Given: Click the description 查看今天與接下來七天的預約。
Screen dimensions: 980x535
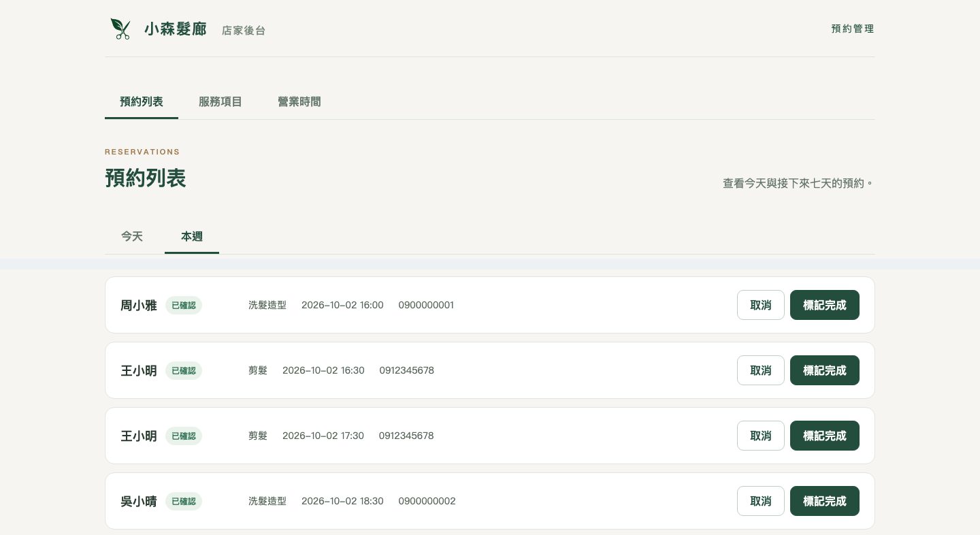Looking at the screenshot, I should 798,183.
